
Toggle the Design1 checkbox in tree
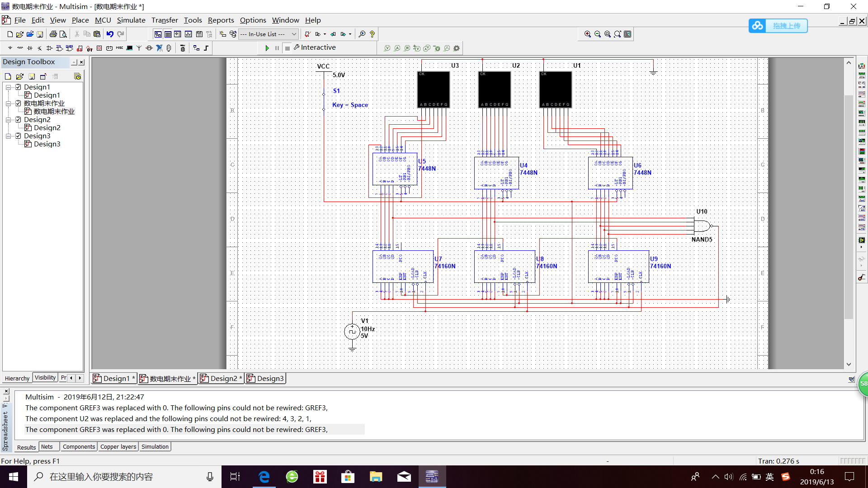(x=18, y=87)
